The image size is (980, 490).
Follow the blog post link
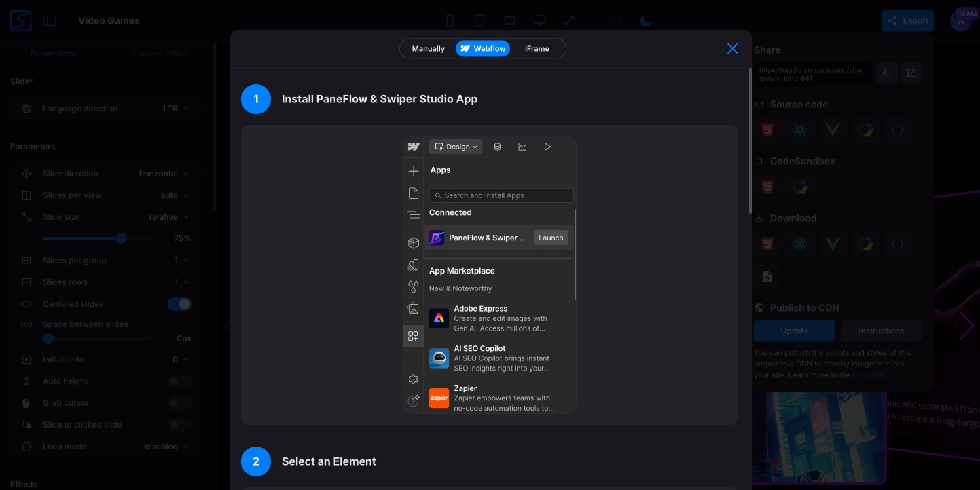coord(869,375)
